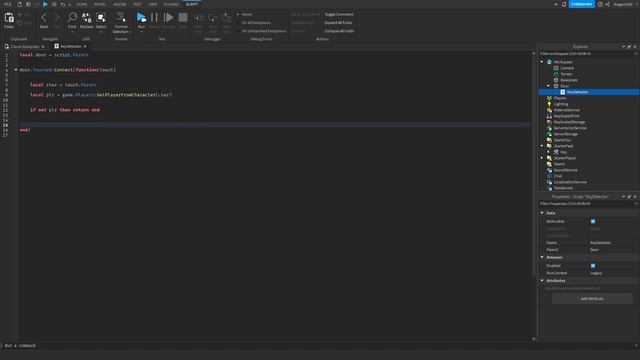Click the Pause icon in Test group
This screenshot has width=640, height=360.
(x=154, y=18)
